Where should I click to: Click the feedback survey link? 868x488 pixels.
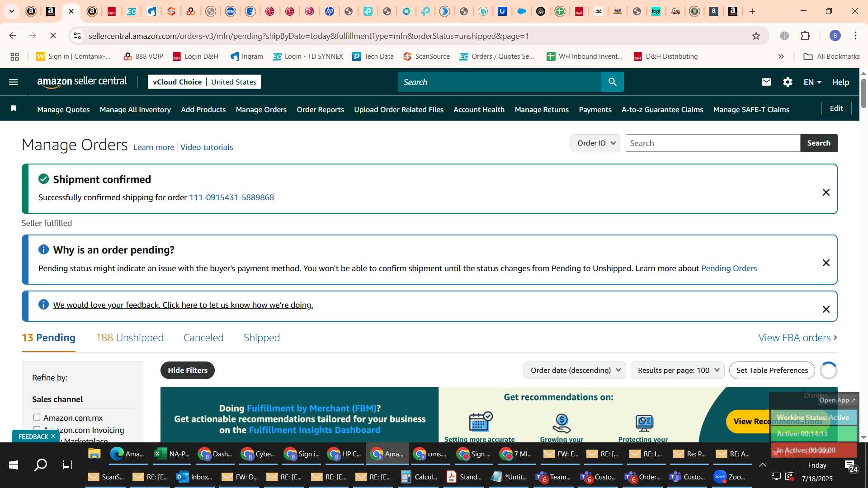tap(183, 305)
